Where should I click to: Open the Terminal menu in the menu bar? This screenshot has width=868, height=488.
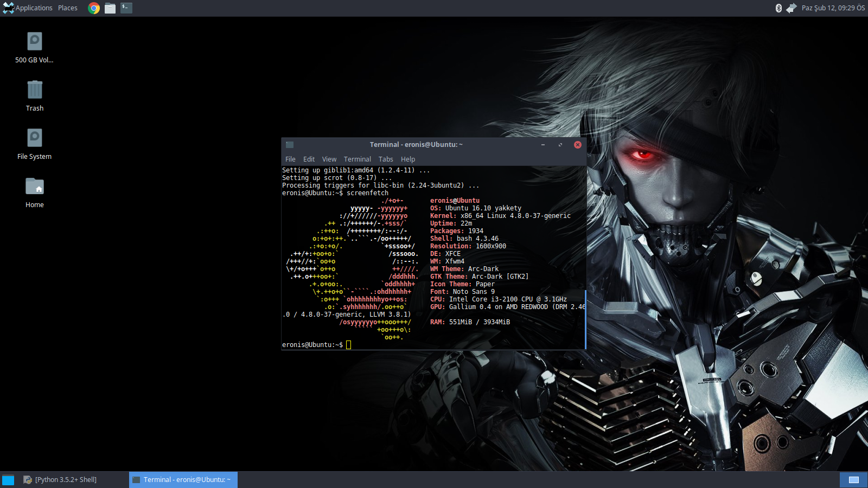(x=358, y=159)
